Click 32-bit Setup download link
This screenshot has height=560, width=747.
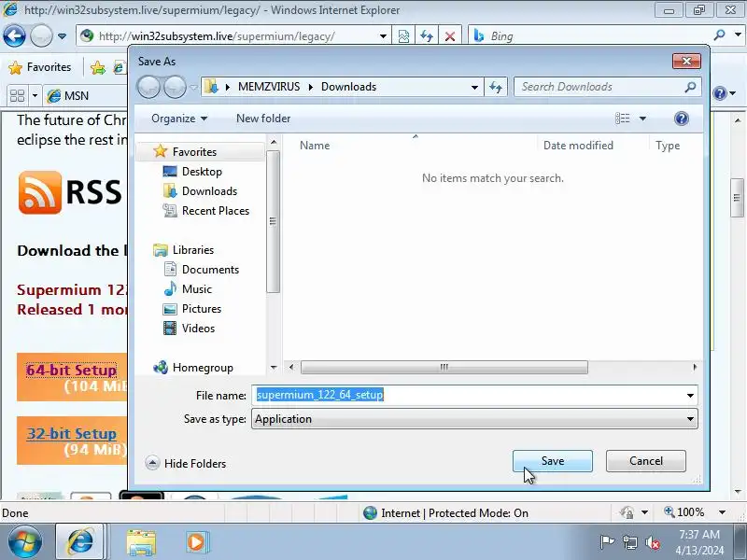point(71,433)
